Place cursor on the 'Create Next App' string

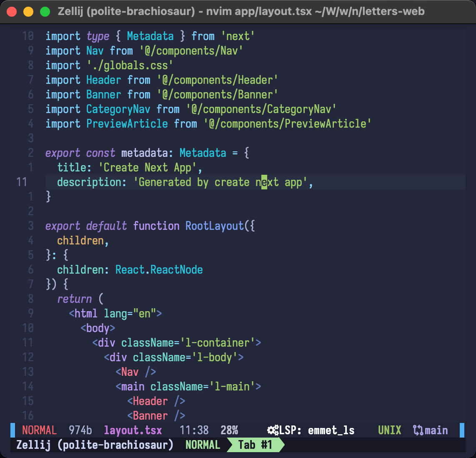(x=148, y=168)
